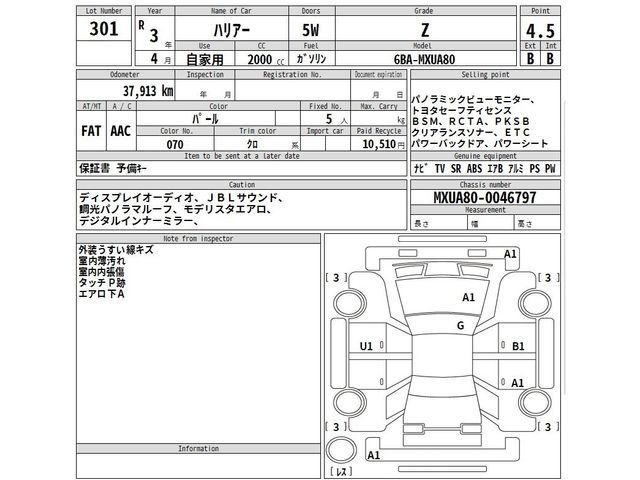Click the Note from inspector header
This screenshot has width=640, height=480.
(198, 237)
